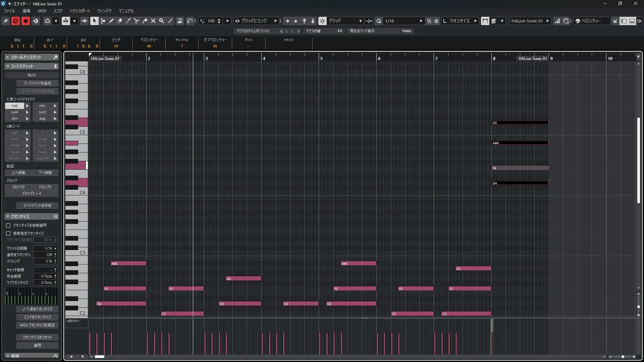
Task: Open the トランスポート menu
Action: (x=80, y=11)
